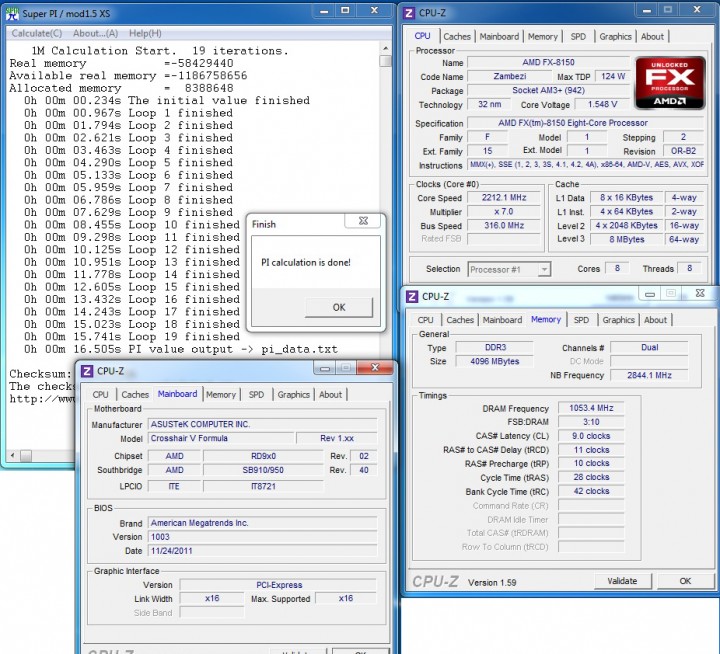Viewport: 720px width, 654px height.
Task: Close the Finish dialog with its X
Action: pos(363,221)
